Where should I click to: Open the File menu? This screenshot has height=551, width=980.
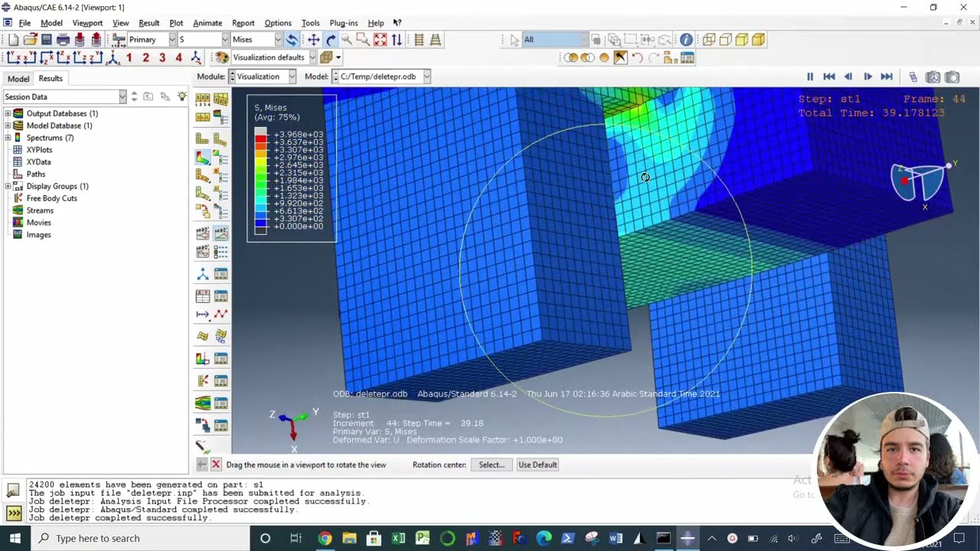(24, 23)
